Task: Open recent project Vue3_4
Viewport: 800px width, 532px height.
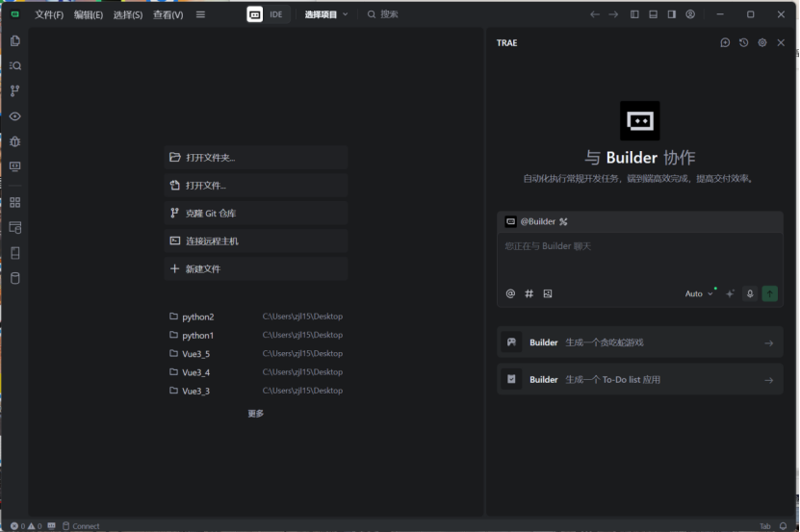Action: [x=256, y=372]
